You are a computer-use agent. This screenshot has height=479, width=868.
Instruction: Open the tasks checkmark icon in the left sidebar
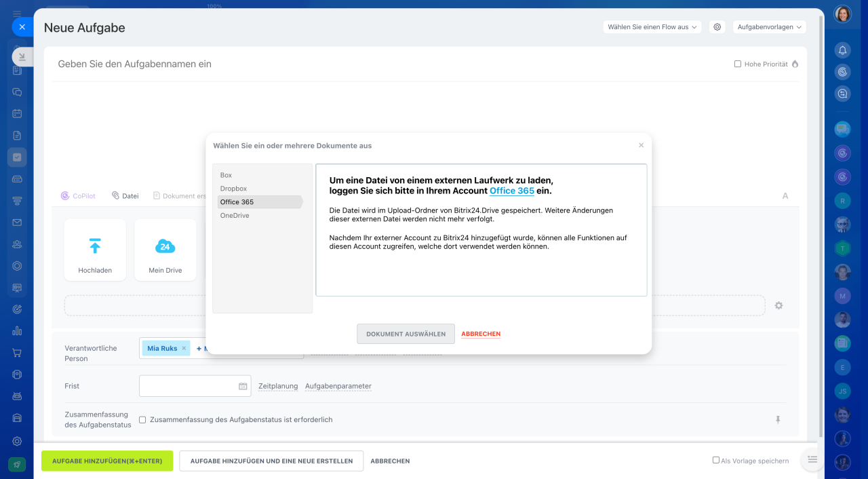[17, 157]
